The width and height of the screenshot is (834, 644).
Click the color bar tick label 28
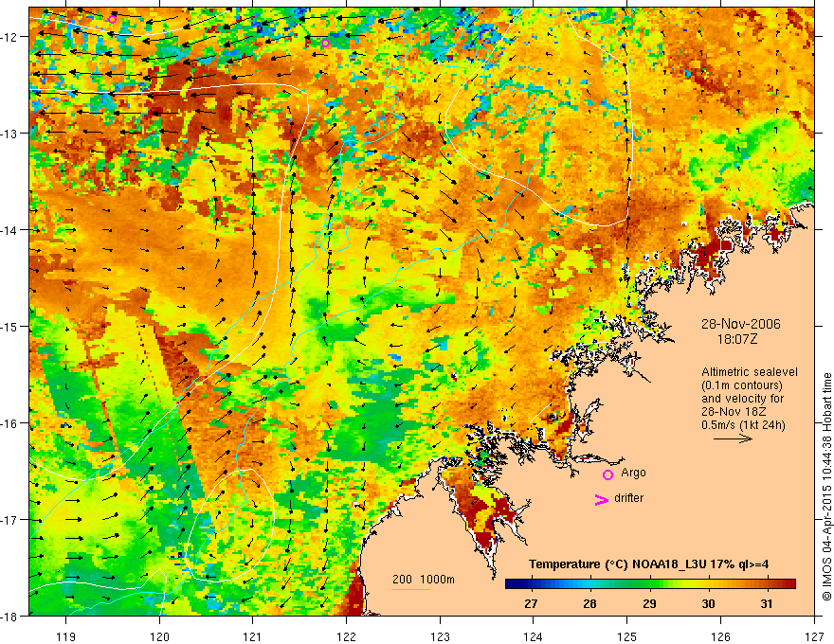pos(589,603)
